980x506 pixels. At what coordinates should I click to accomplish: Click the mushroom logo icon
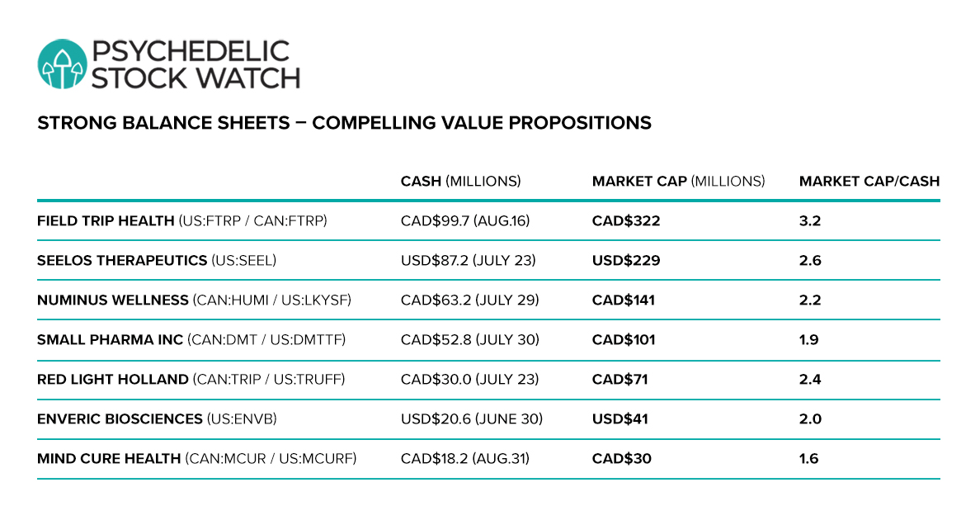point(62,64)
